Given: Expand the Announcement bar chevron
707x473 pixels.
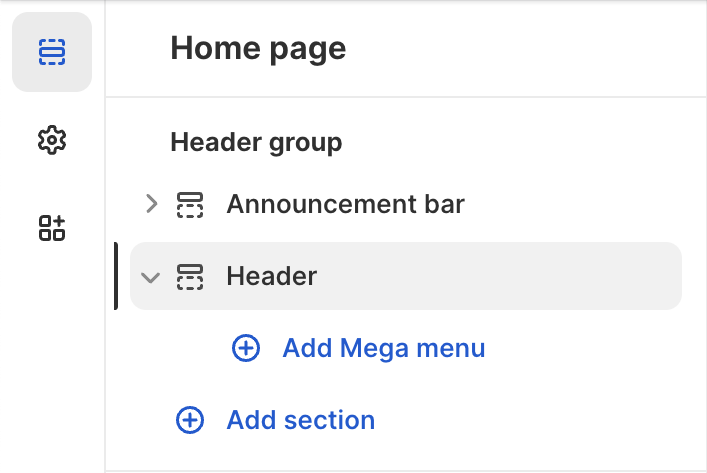Looking at the screenshot, I should pyautogui.click(x=151, y=204).
